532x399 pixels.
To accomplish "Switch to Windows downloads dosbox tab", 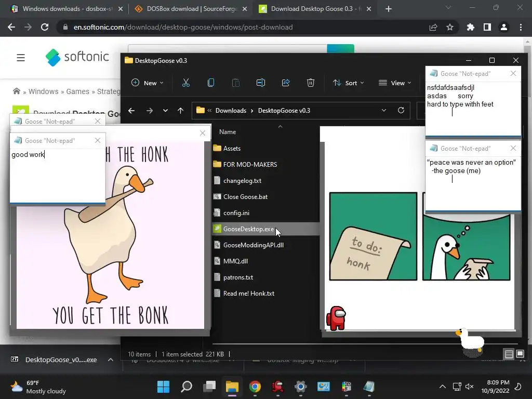I will pos(67,9).
